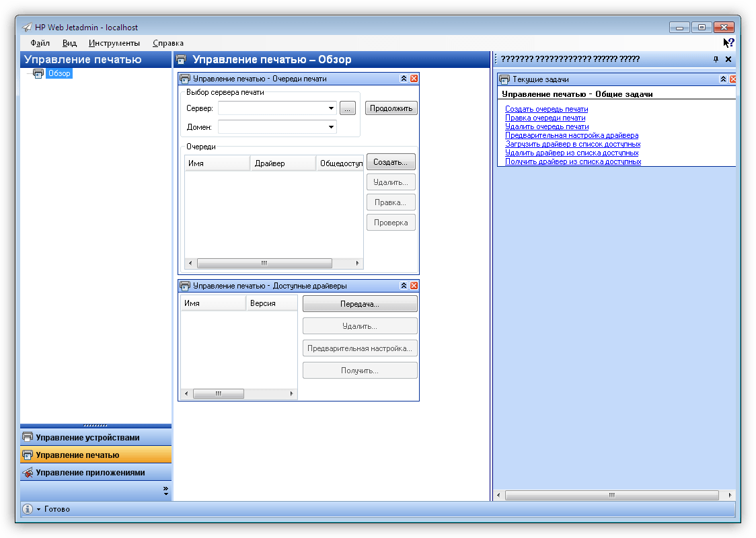Open Предварительная настройка драйвера link
The height and width of the screenshot is (538, 756).
[572, 135]
